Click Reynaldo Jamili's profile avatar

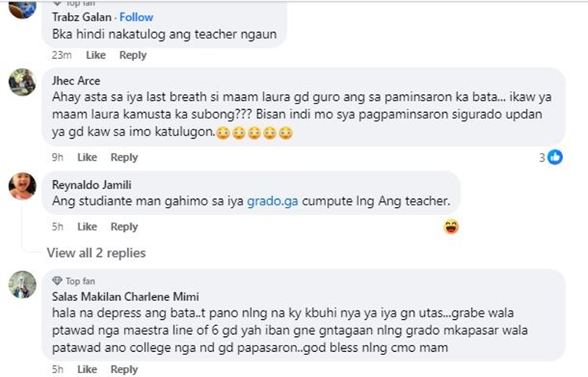pos(22,186)
